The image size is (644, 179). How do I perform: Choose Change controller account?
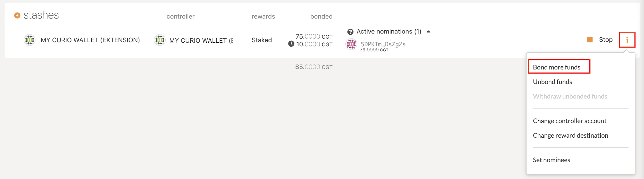570,121
